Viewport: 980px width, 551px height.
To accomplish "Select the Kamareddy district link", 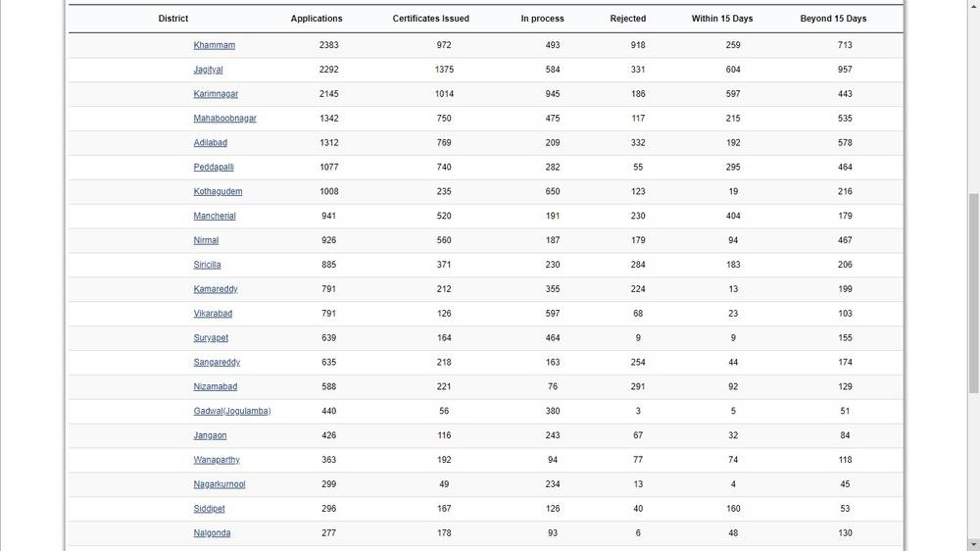I will [216, 289].
